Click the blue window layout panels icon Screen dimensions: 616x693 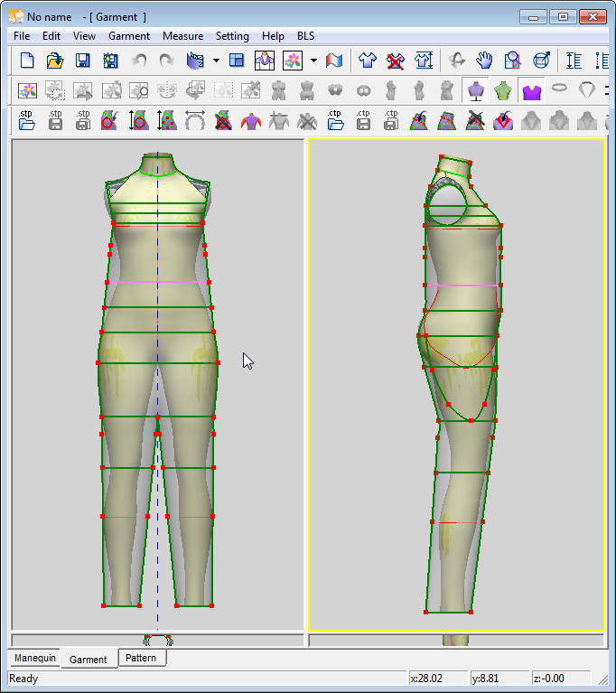click(237, 61)
